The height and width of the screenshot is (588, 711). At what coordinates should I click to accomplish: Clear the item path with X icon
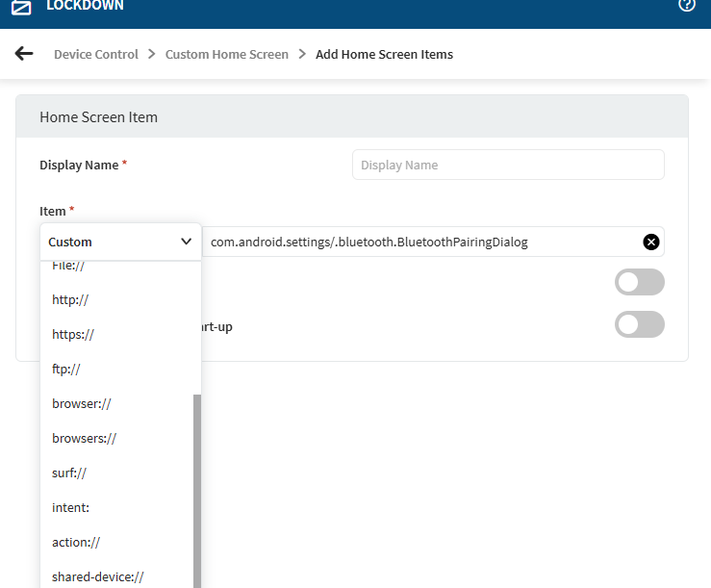point(651,242)
